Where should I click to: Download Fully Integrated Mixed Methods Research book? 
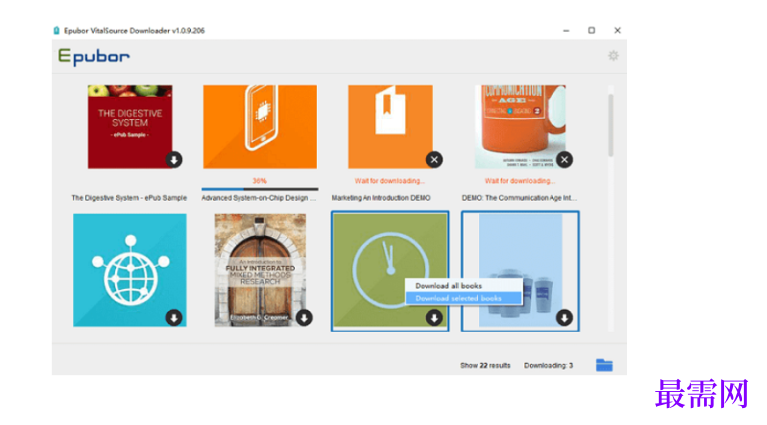(304, 317)
